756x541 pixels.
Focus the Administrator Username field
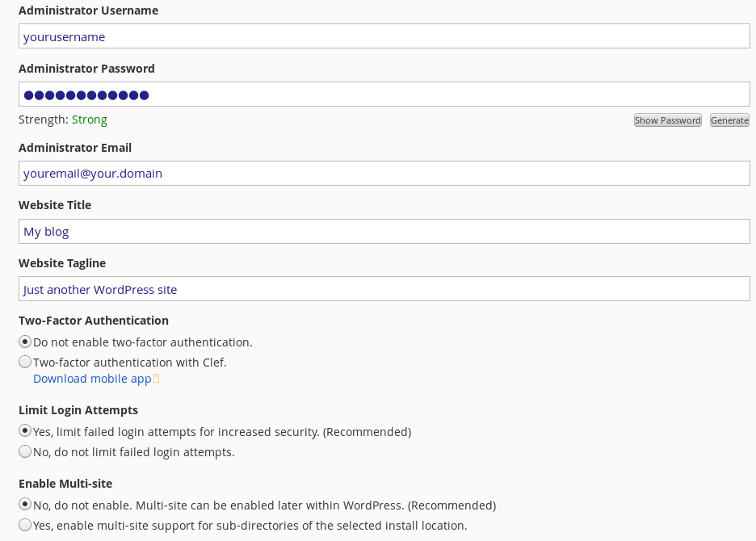(384, 36)
